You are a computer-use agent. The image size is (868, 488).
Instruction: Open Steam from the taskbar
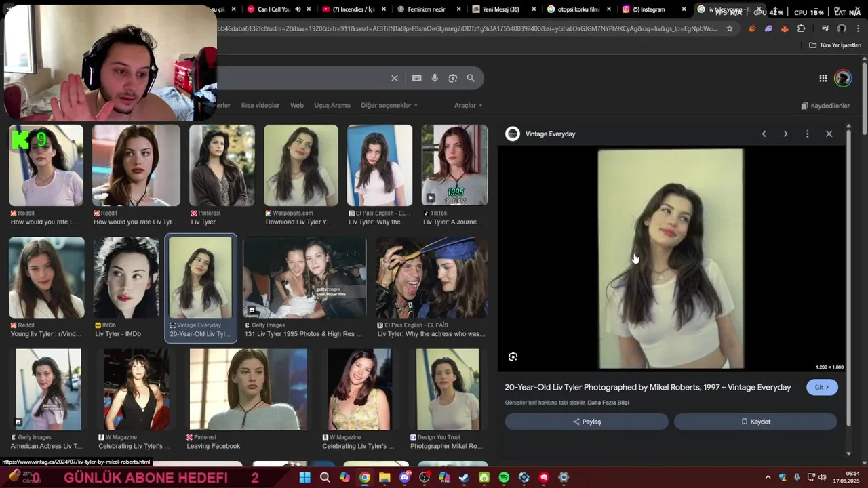coord(464,478)
